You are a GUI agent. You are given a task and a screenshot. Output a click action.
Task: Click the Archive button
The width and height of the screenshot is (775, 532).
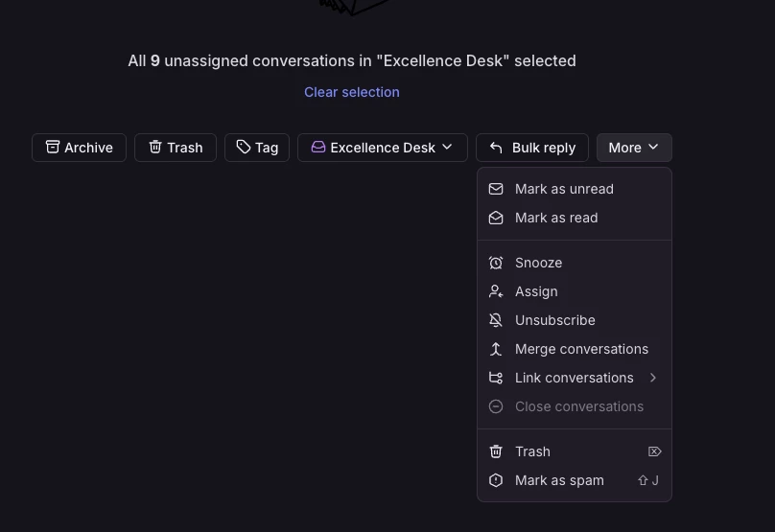(79, 148)
